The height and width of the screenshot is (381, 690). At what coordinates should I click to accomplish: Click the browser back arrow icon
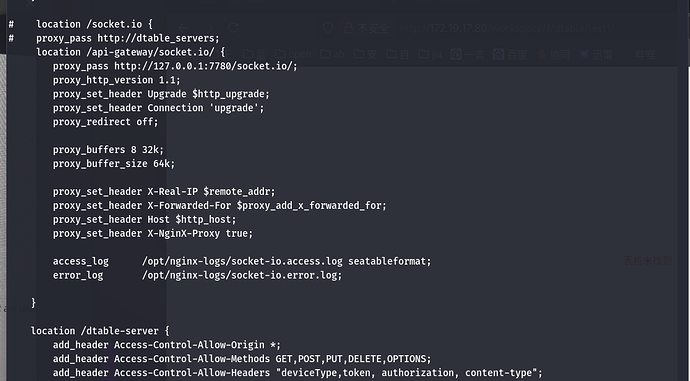click(184, 28)
